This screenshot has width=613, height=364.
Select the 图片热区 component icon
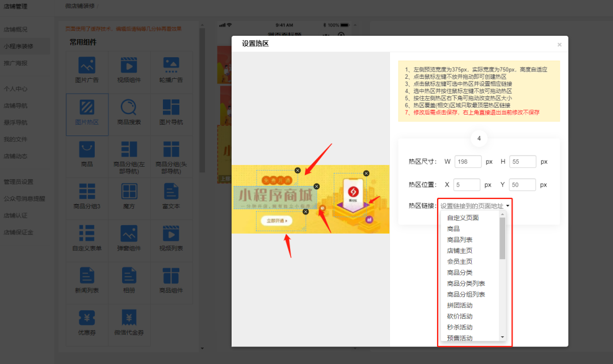click(87, 107)
